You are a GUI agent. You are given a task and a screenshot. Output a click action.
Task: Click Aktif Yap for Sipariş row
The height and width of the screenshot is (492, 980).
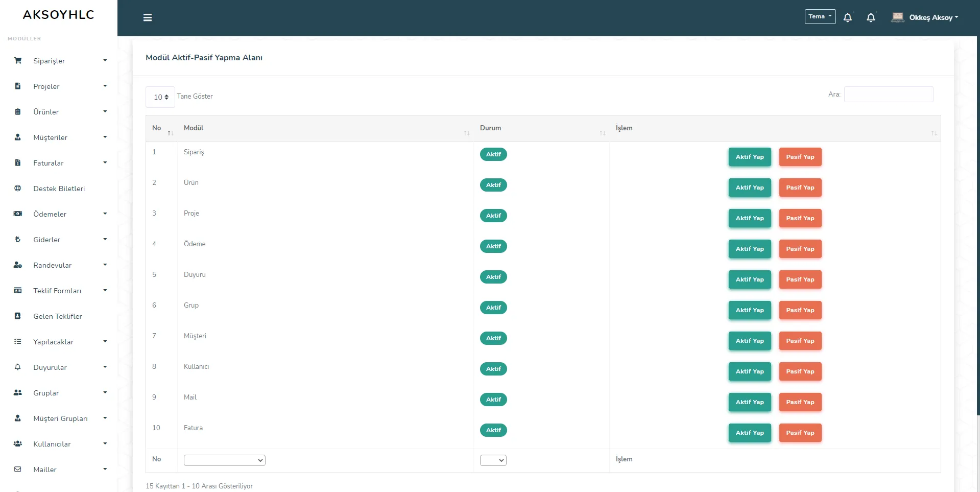click(x=750, y=157)
